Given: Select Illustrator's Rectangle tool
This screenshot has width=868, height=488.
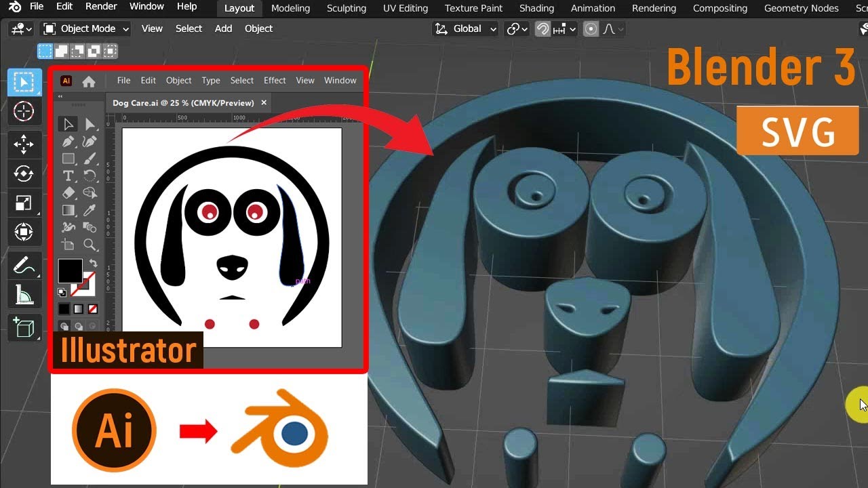Looking at the screenshot, I should (x=68, y=159).
